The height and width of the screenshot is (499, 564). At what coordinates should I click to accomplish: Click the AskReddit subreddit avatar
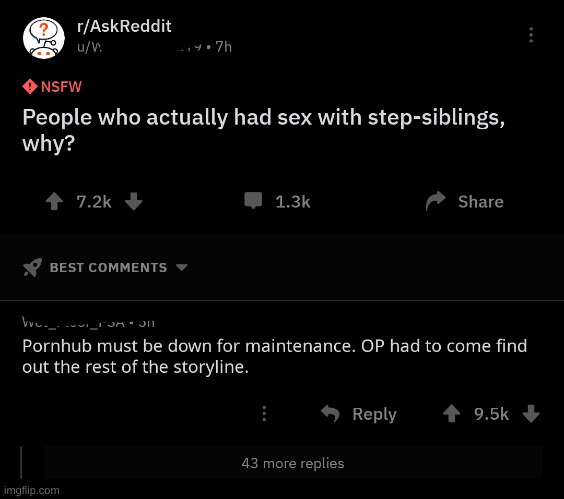click(44, 38)
